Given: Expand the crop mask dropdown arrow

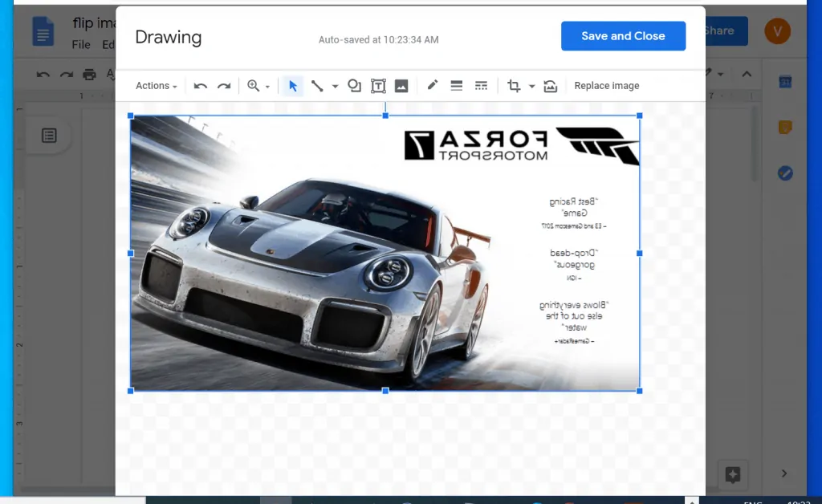Looking at the screenshot, I should point(531,87).
